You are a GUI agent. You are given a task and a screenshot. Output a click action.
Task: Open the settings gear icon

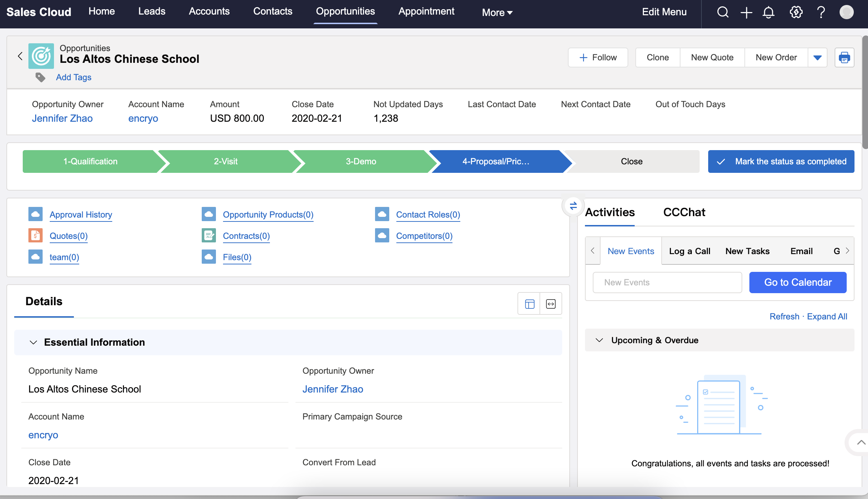tap(796, 12)
